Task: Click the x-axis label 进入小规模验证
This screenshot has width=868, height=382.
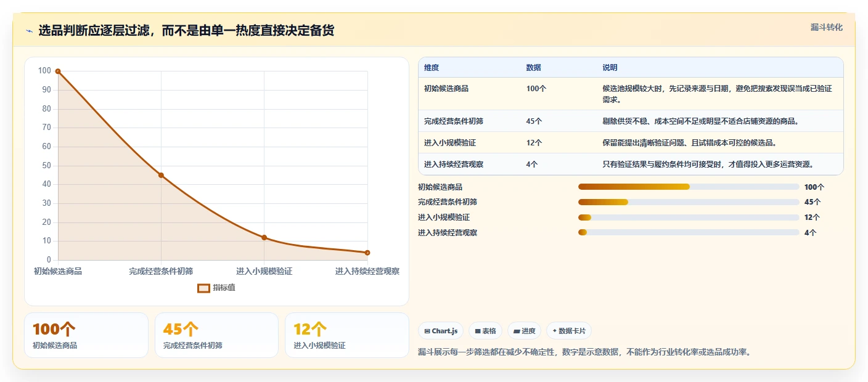Action: click(x=264, y=271)
